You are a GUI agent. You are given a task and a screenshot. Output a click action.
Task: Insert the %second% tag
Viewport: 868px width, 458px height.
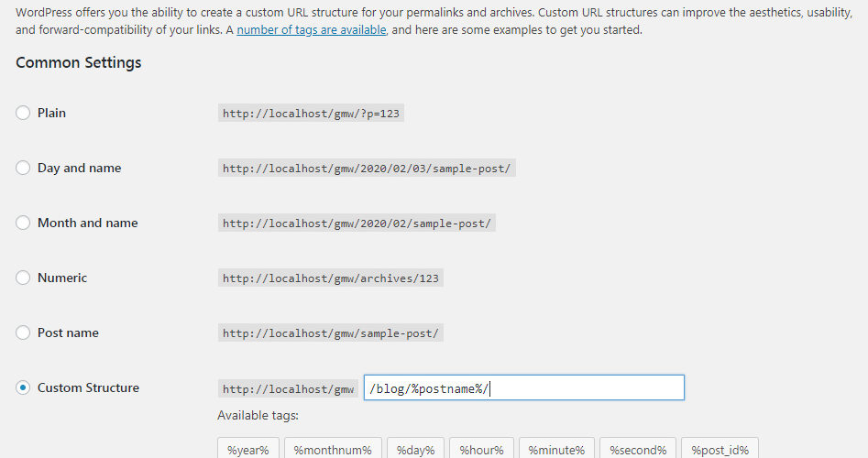click(x=637, y=449)
